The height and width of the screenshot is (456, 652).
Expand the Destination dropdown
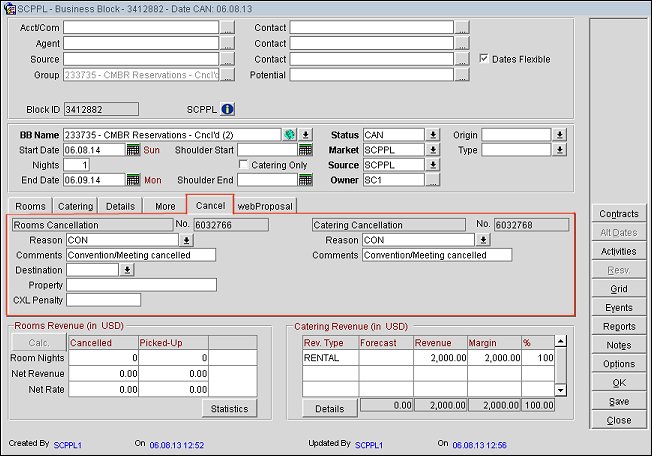(x=127, y=270)
